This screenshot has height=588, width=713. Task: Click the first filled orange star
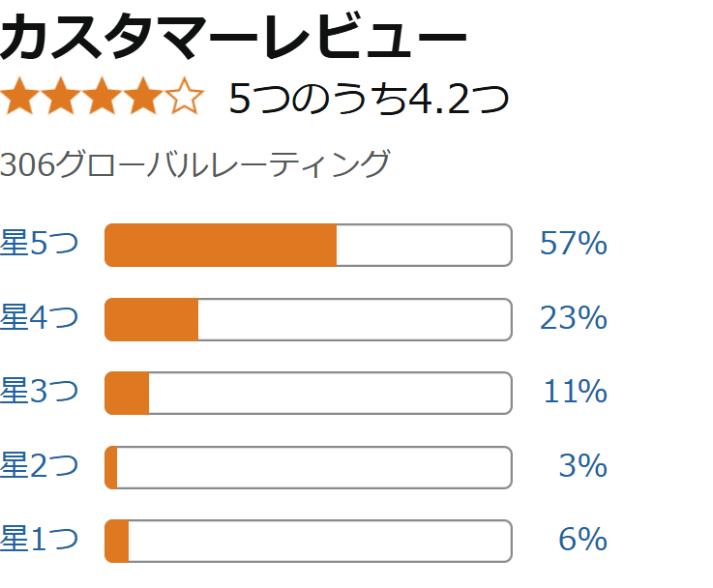[x=19, y=98]
